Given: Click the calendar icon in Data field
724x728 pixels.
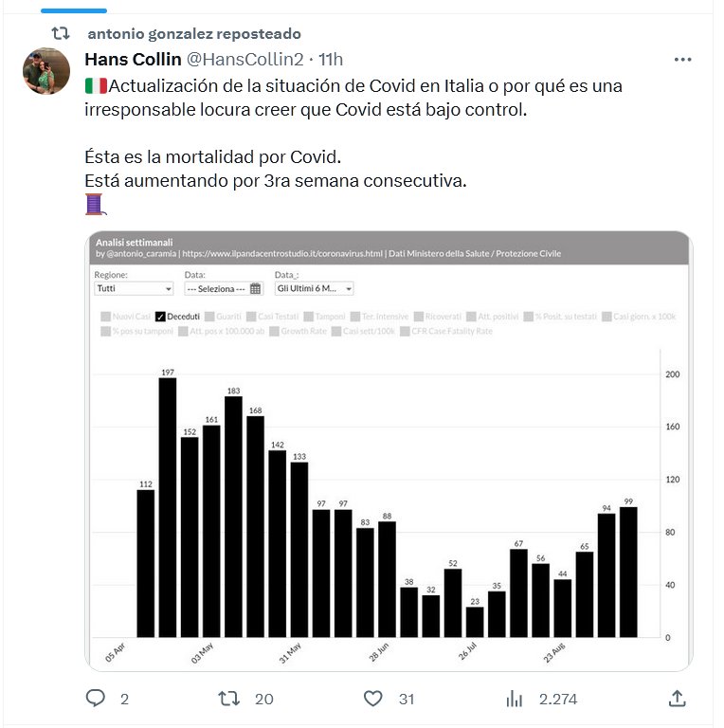Looking at the screenshot, I should coord(256,288).
